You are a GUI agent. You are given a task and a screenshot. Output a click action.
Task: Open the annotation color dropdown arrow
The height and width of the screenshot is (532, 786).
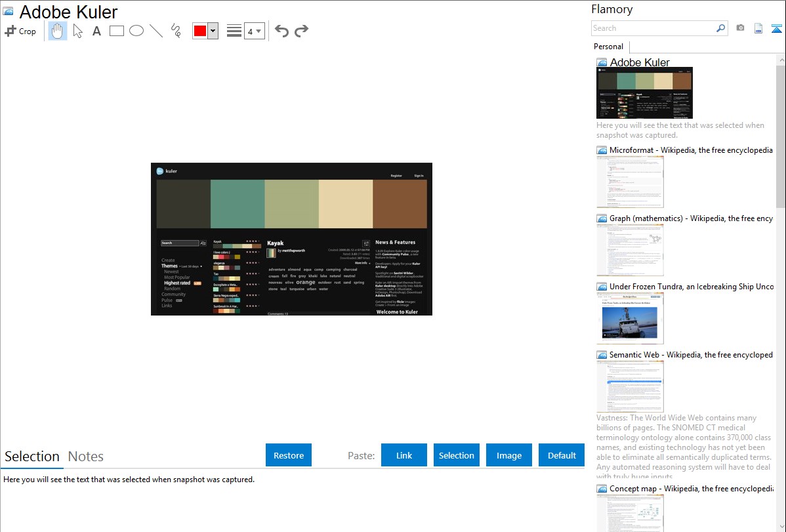pyautogui.click(x=213, y=31)
